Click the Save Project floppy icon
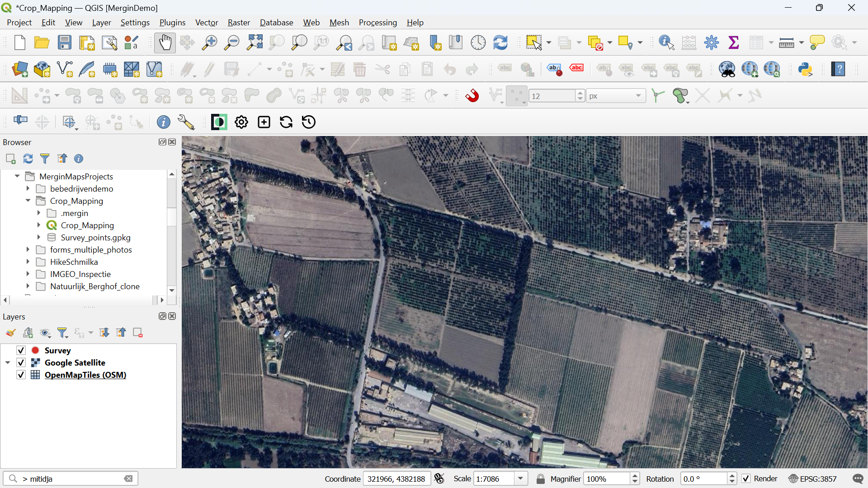Image resolution: width=868 pixels, height=488 pixels. (64, 42)
